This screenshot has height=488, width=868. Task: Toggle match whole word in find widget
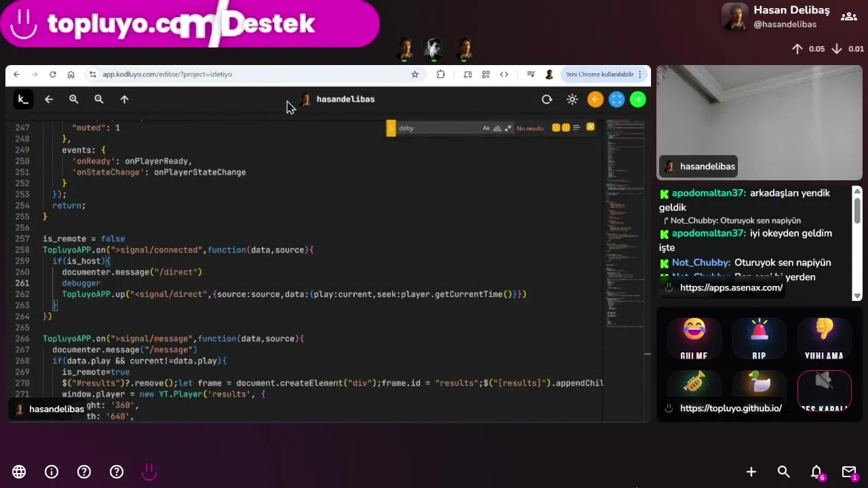pos(497,128)
